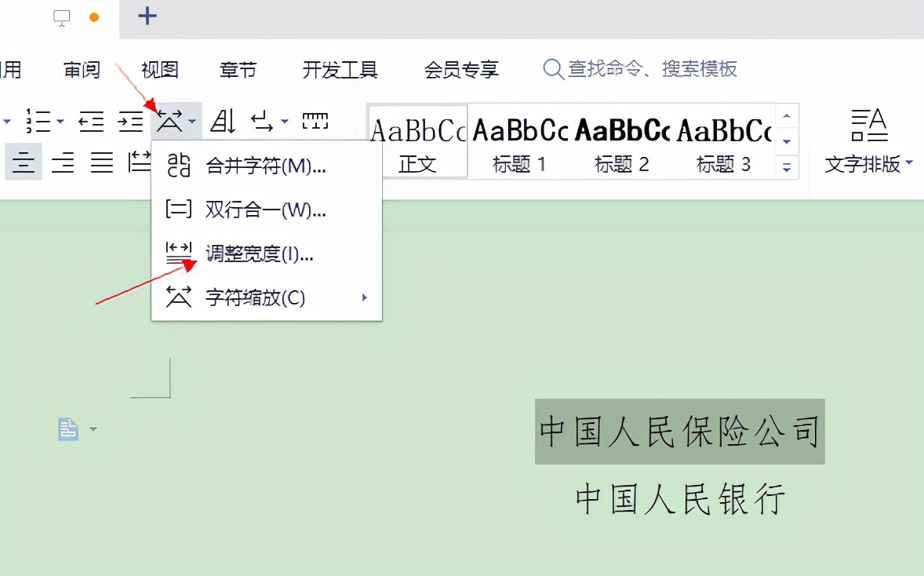924x576 pixels.
Task: Choose 合并字符(M)... from menu
Action: point(267,166)
